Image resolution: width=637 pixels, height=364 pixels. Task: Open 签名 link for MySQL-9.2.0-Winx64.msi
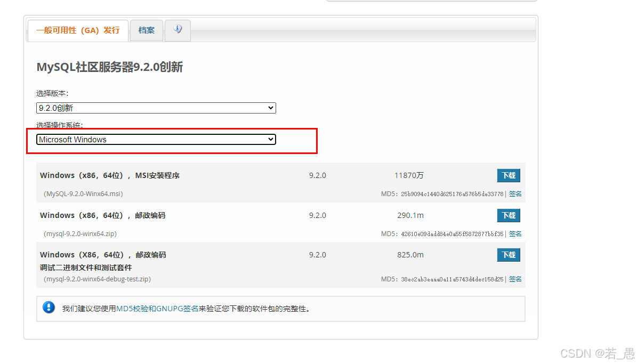click(x=515, y=194)
